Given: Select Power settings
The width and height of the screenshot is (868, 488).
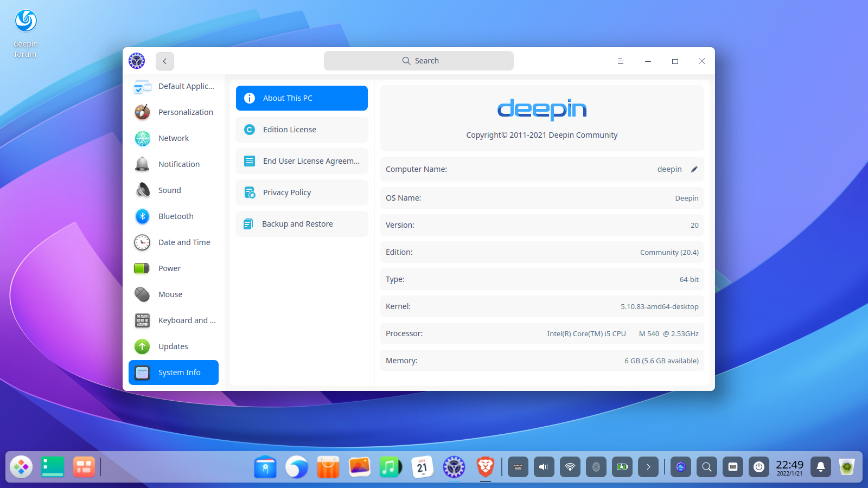Looking at the screenshot, I should [174, 268].
